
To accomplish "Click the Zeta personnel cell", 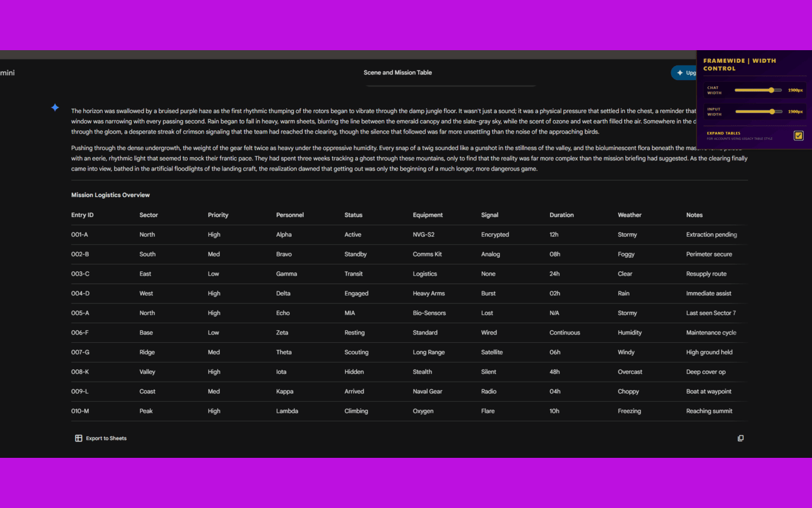I will pyautogui.click(x=282, y=333).
